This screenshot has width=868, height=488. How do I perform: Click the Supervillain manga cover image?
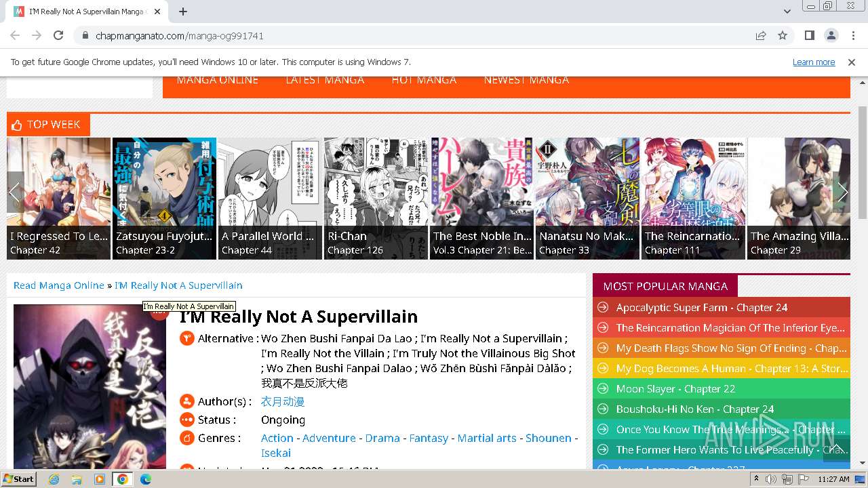[x=90, y=386]
